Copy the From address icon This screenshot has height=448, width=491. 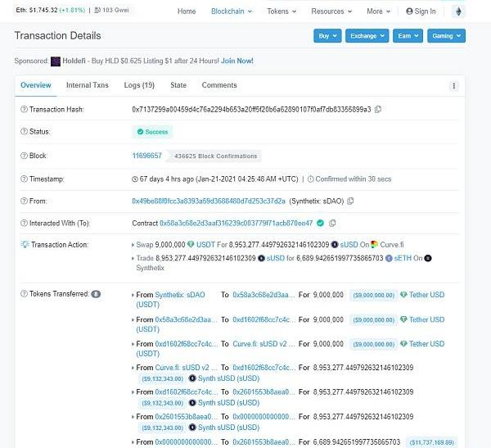click(x=350, y=201)
